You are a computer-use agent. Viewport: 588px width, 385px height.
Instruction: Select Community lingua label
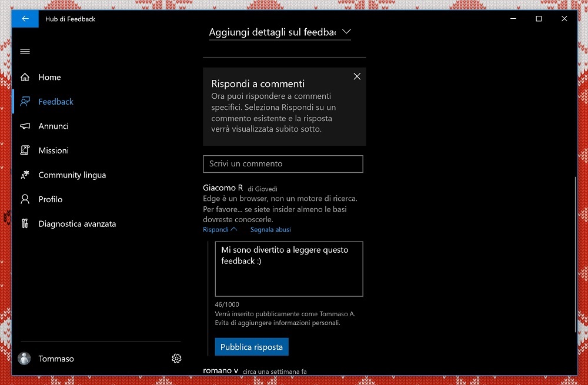coord(72,175)
